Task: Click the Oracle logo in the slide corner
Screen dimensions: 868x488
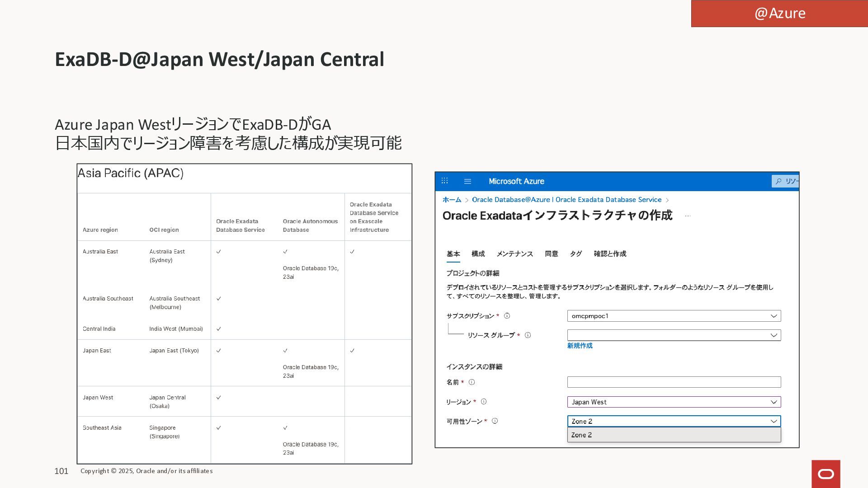Action: (826, 474)
